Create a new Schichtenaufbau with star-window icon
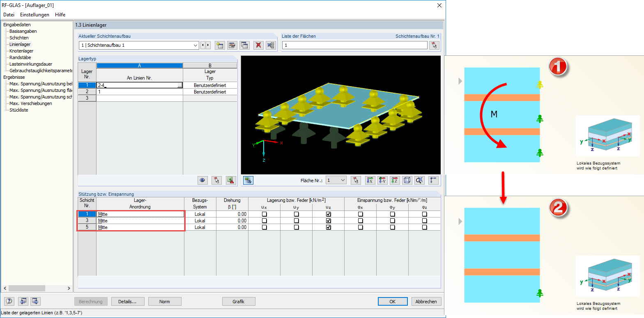 click(x=220, y=45)
